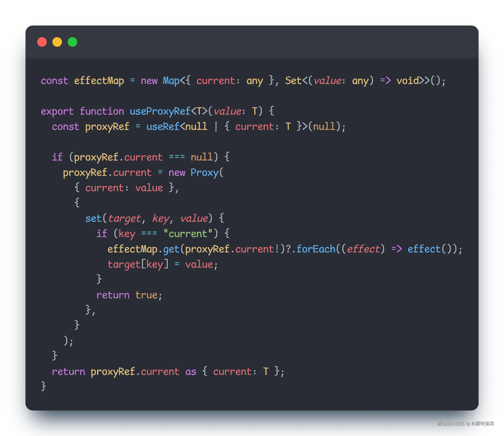This screenshot has width=504, height=436.
Task: Click the yellow minimize dot
Action: click(x=57, y=42)
